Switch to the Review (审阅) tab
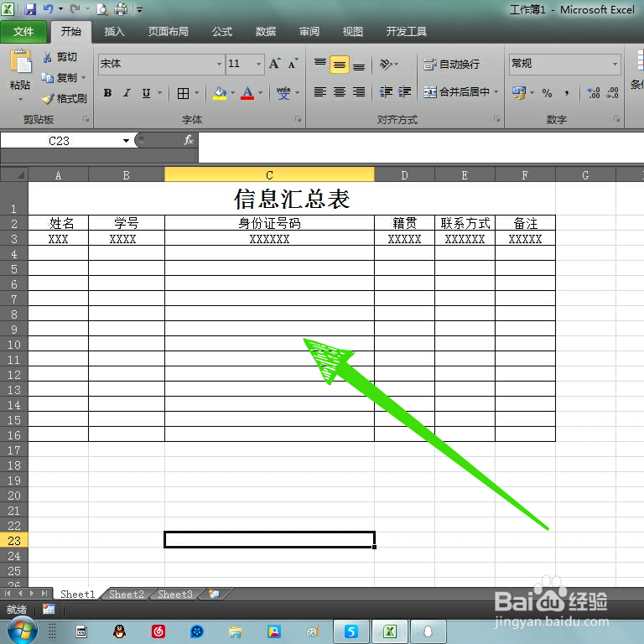The width and height of the screenshot is (644, 644). (309, 32)
